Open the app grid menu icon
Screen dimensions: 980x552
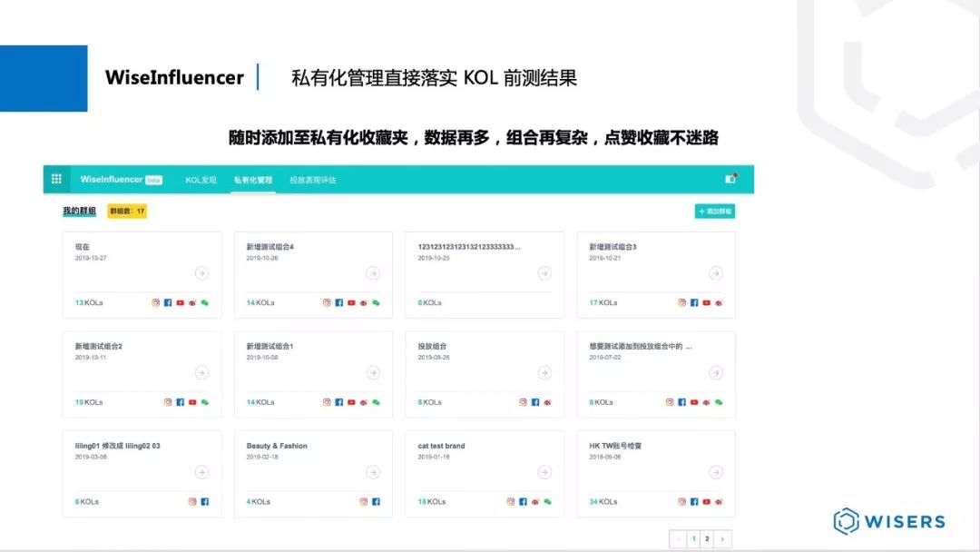56,180
